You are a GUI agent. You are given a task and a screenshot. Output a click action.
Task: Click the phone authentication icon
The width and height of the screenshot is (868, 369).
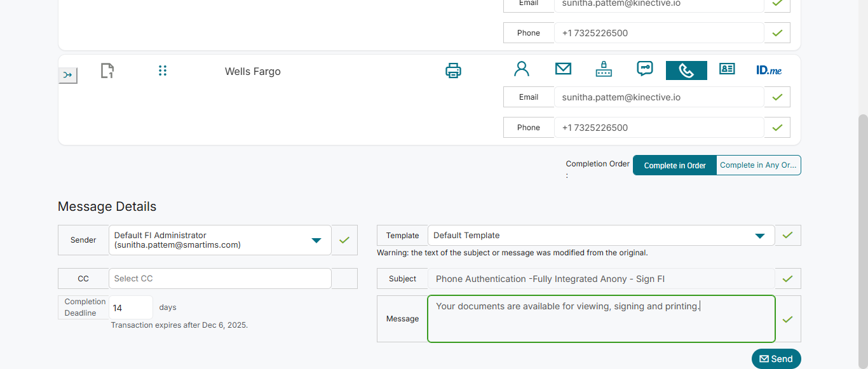pyautogui.click(x=686, y=70)
